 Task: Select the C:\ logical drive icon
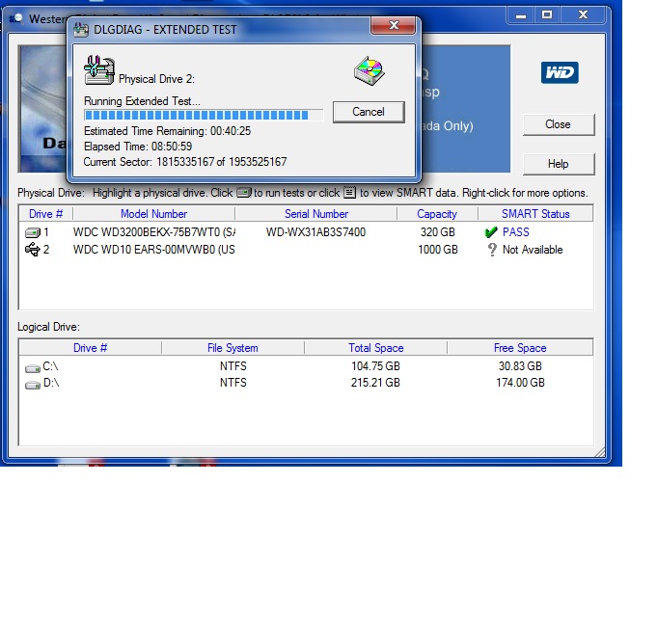coord(33,368)
